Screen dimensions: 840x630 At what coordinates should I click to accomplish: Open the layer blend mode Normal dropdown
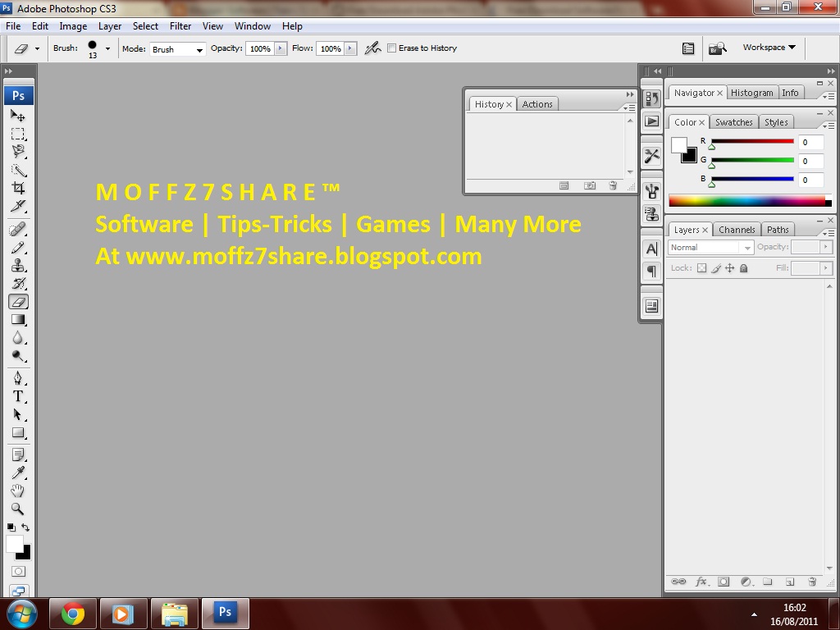[x=711, y=248]
